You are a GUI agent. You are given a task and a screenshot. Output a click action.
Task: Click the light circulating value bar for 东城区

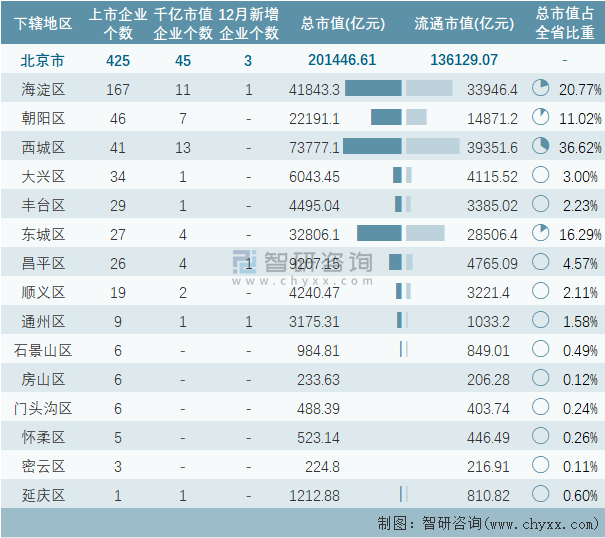pyautogui.click(x=425, y=234)
